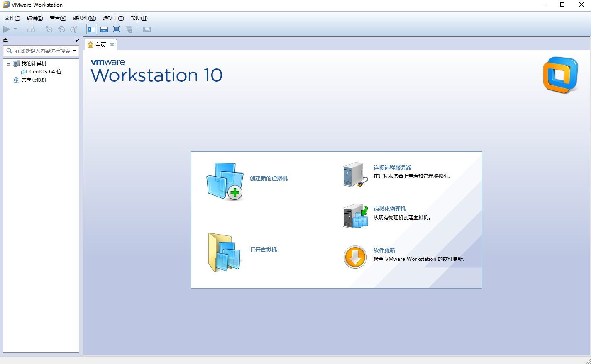Click the open VM folder icon
This screenshot has height=364, width=591.
point(225,252)
